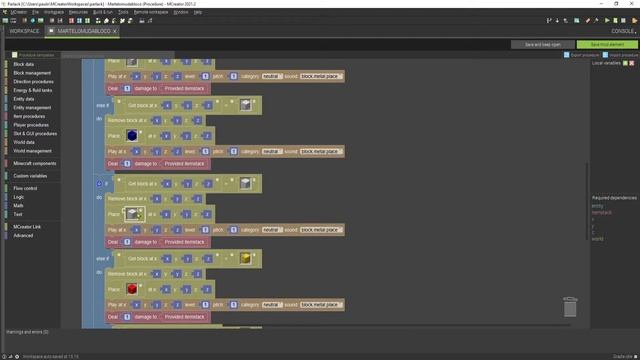This screenshot has height=360, width=640.
Task: Open neutral dropdown under the blue block place row
Action: coord(272,151)
